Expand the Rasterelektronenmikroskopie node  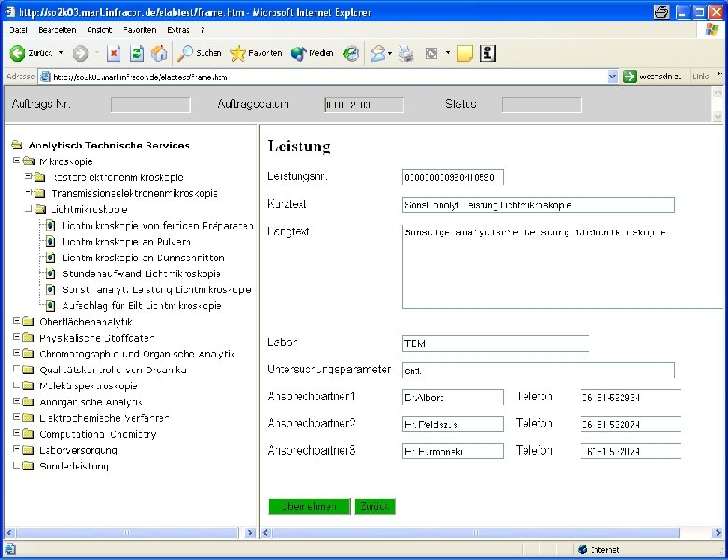[28, 176]
